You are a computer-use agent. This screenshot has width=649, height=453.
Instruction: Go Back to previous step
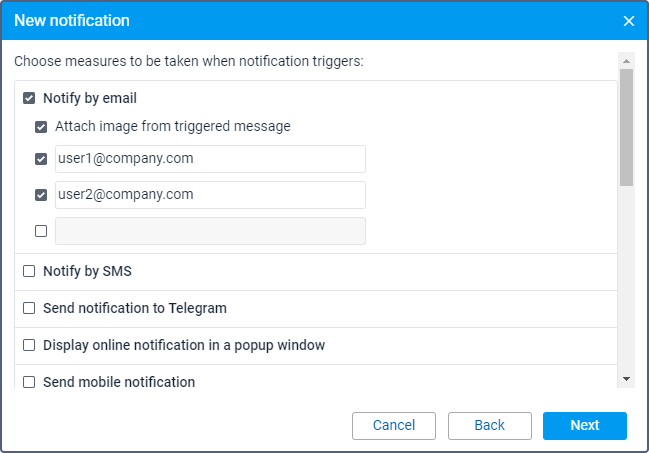pyautogui.click(x=489, y=426)
